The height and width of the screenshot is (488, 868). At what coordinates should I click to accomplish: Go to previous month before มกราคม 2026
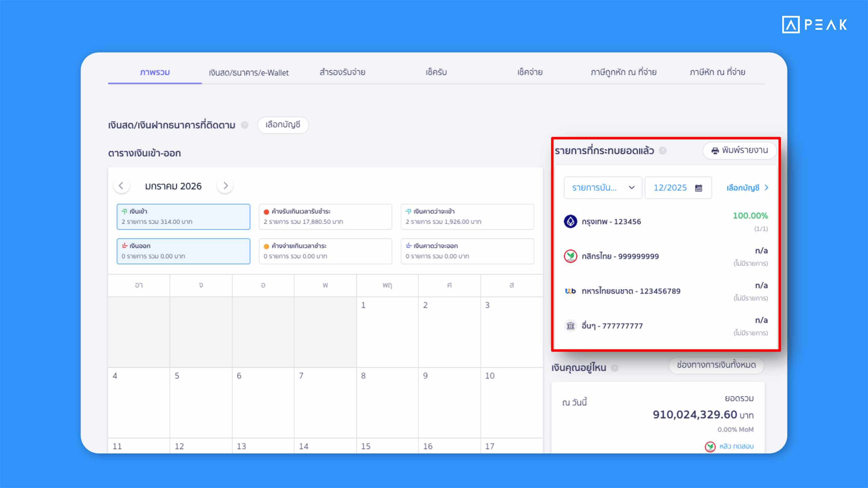[121, 186]
